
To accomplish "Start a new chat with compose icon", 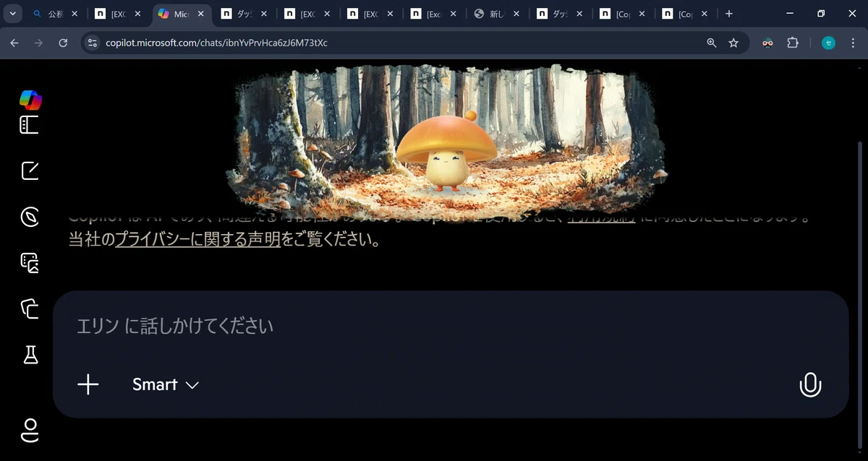I will click(x=30, y=171).
